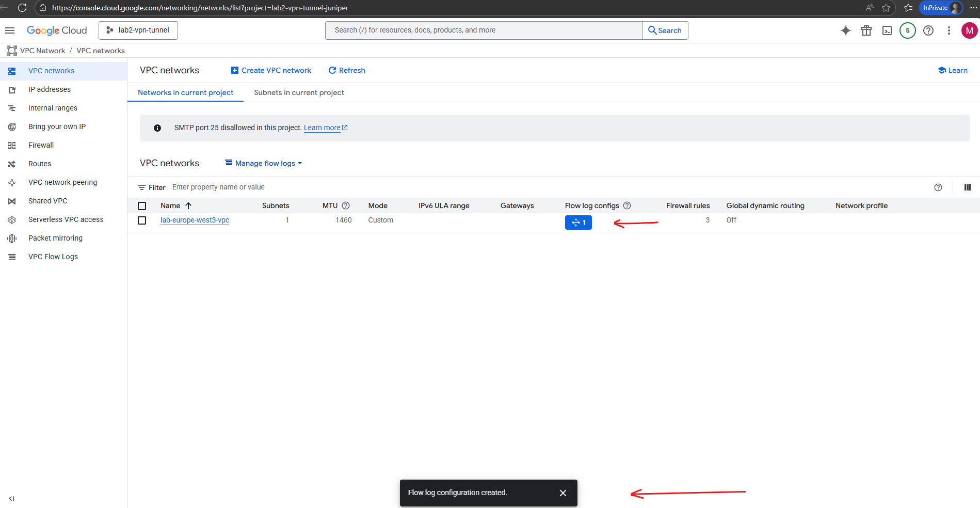The image size is (980, 508).
Task: Open the free trial gift icon
Action: click(866, 30)
